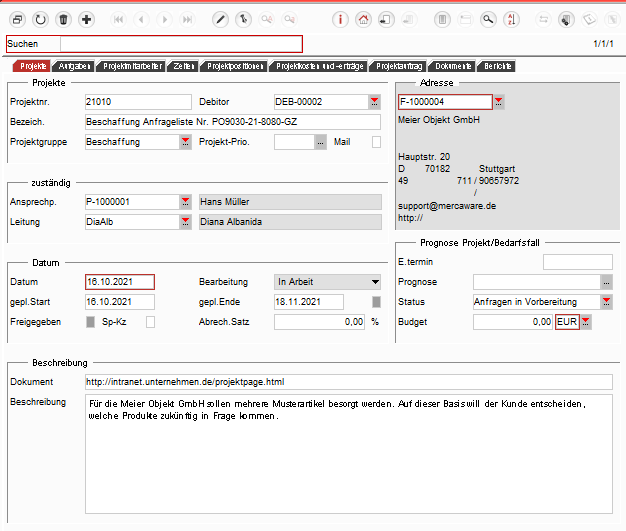626x531 pixels.
Task: Click the A-Z sort icon
Action: 512,19
